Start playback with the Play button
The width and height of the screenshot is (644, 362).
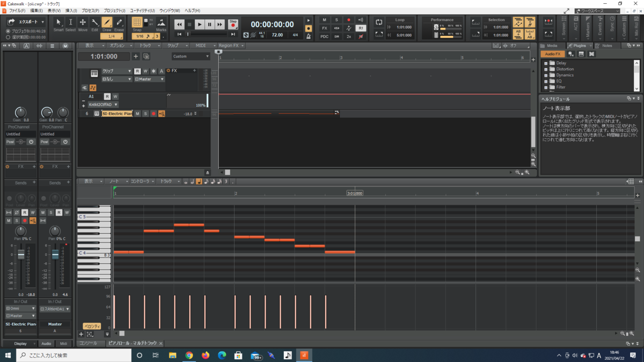(199, 24)
